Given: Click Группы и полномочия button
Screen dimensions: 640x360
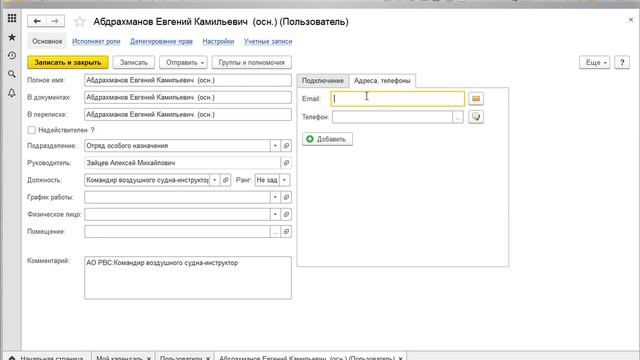Looking at the screenshot, I should tap(251, 62).
